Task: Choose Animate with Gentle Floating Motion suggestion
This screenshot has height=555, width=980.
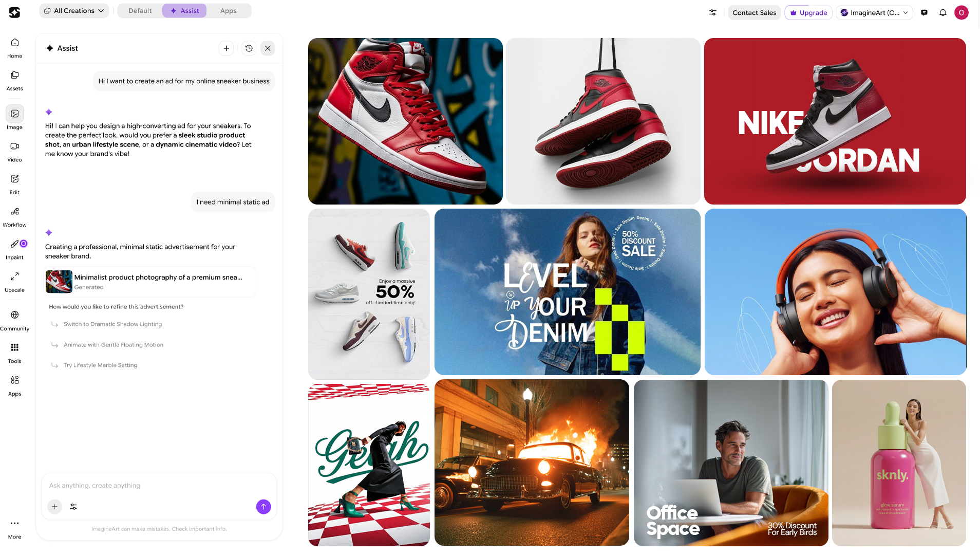Action: [x=114, y=345]
